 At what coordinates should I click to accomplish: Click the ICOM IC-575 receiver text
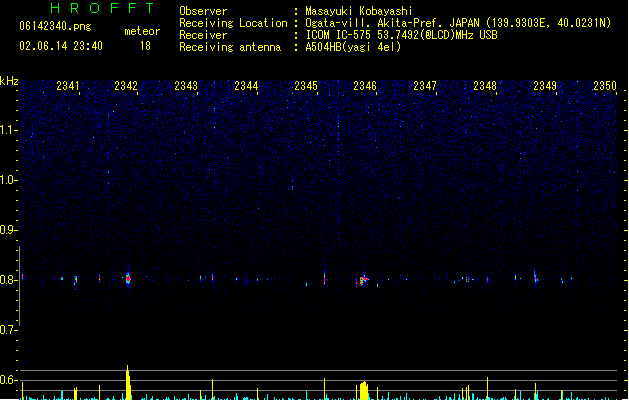401,35
